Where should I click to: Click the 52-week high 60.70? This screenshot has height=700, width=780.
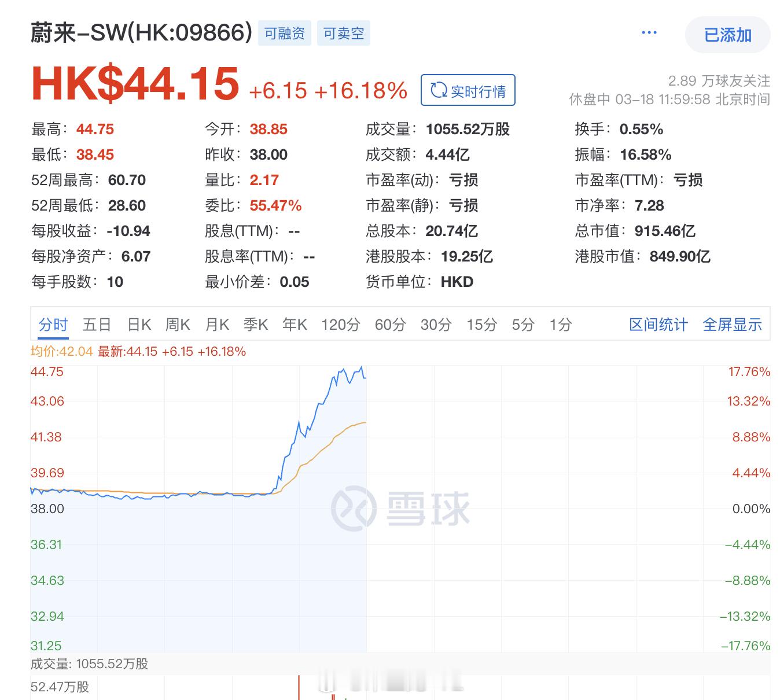coord(127,180)
